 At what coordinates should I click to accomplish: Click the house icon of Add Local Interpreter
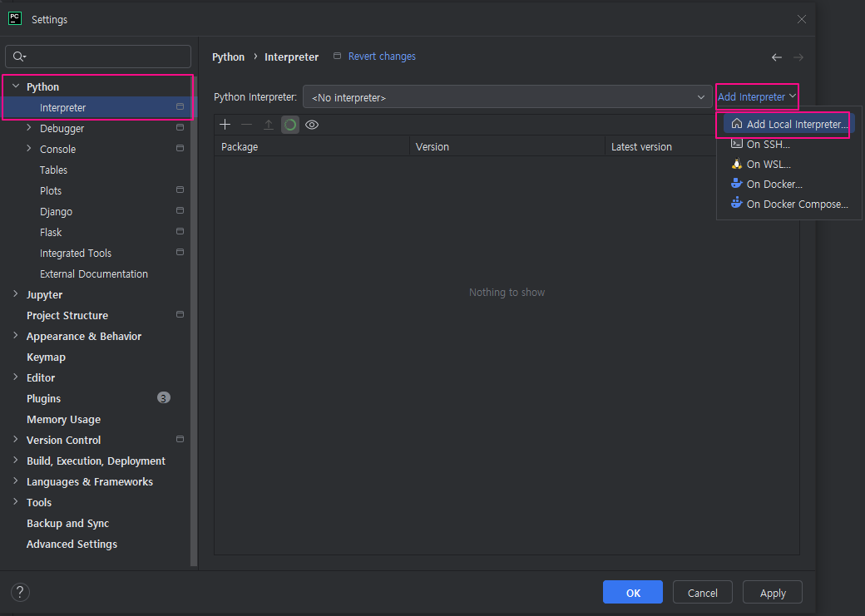coord(736,124)
